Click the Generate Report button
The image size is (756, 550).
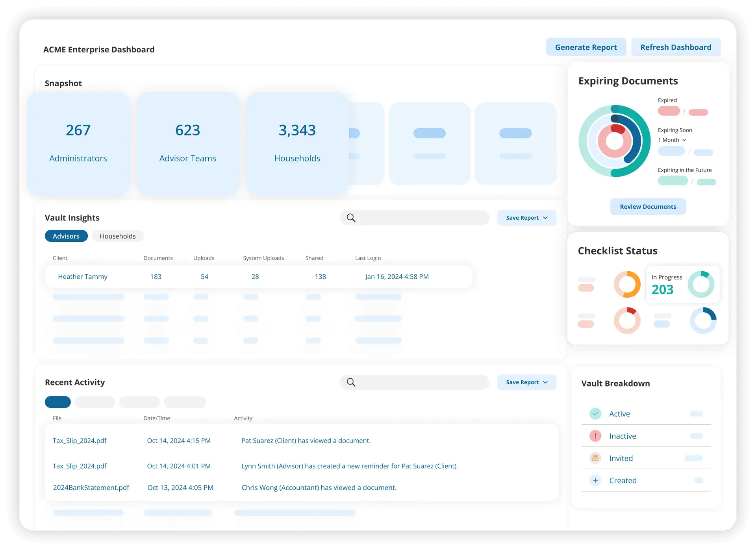[x=586, y=47]
